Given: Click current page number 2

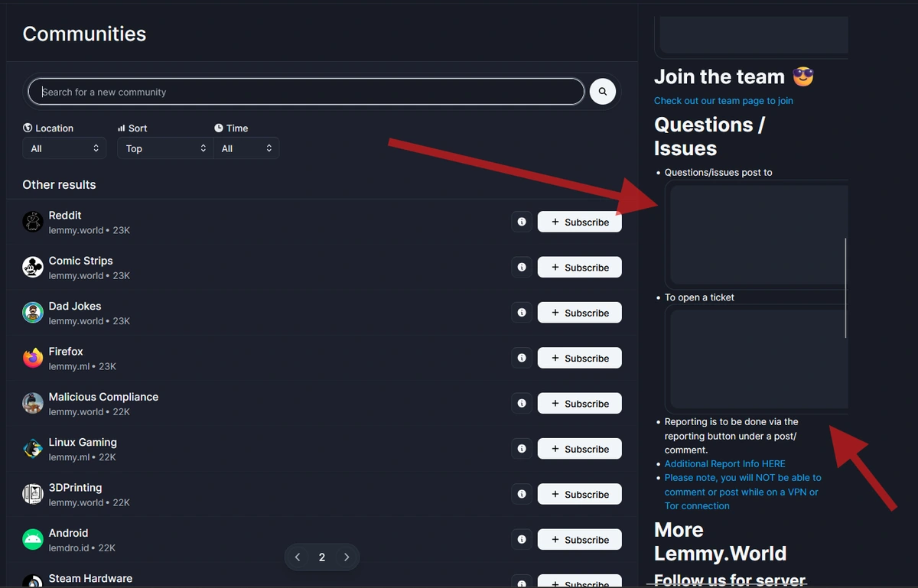Looking at the screenshot, I should coord(322,557).
